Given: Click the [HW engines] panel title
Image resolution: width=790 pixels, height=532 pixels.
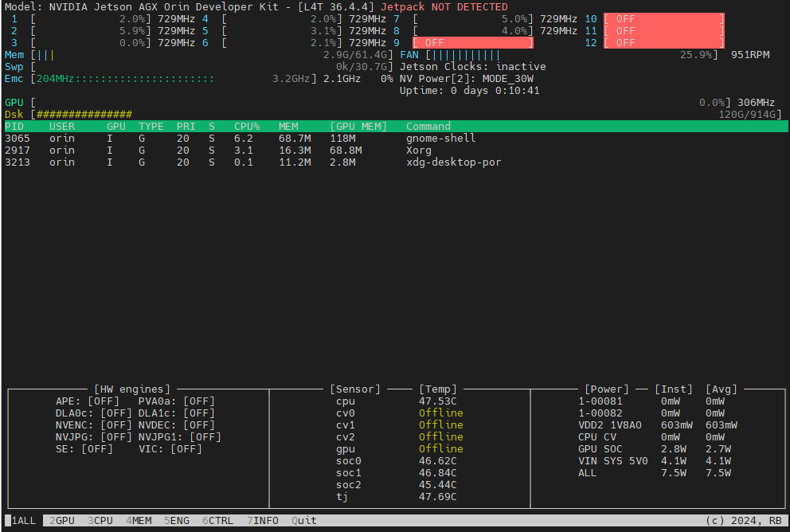Looking at the screenshot, I should tap(132, 389).
